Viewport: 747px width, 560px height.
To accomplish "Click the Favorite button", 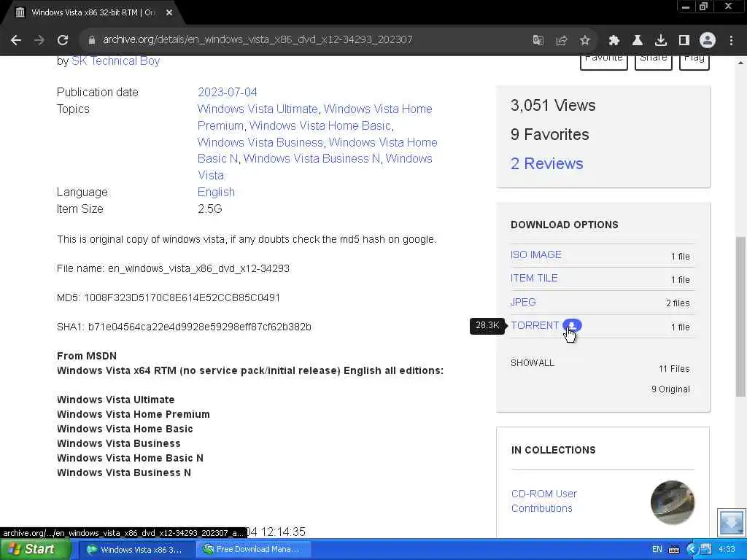I will click(x=603, y=61).
